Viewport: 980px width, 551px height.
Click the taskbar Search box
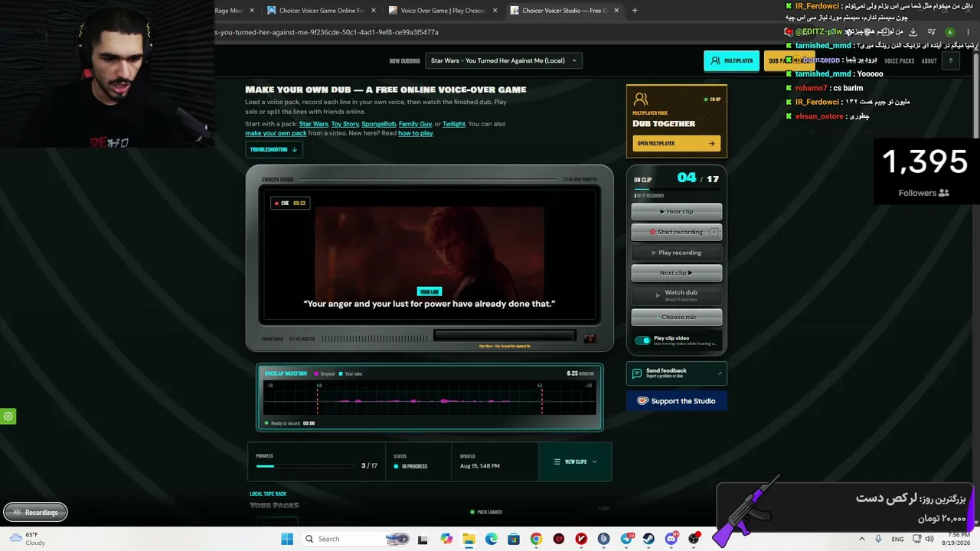tap(357, 539)
